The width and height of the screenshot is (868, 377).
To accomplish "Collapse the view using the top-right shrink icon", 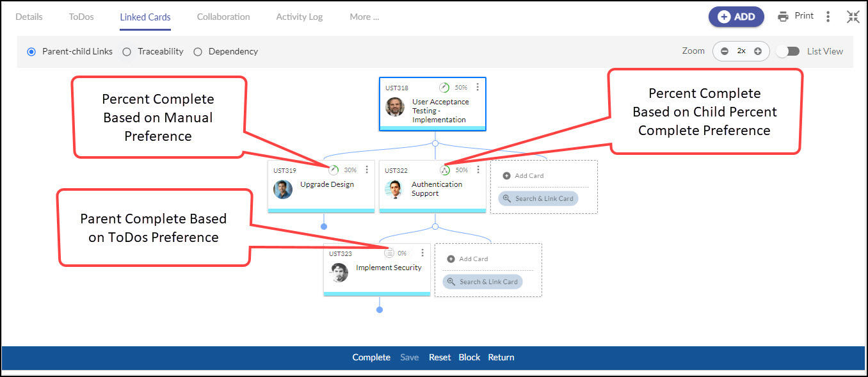I will (x=853, y=17).
